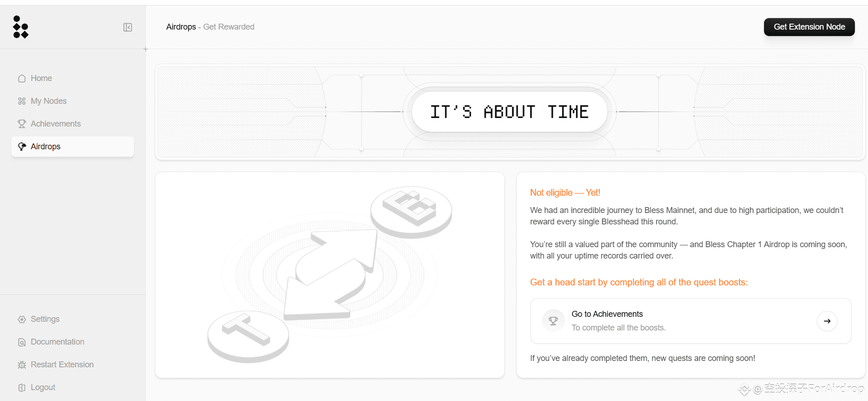868x401 pixels.
Task: Click the 'Airdrops - Get Rewarded' page title
Action: (x=210, y=27)
